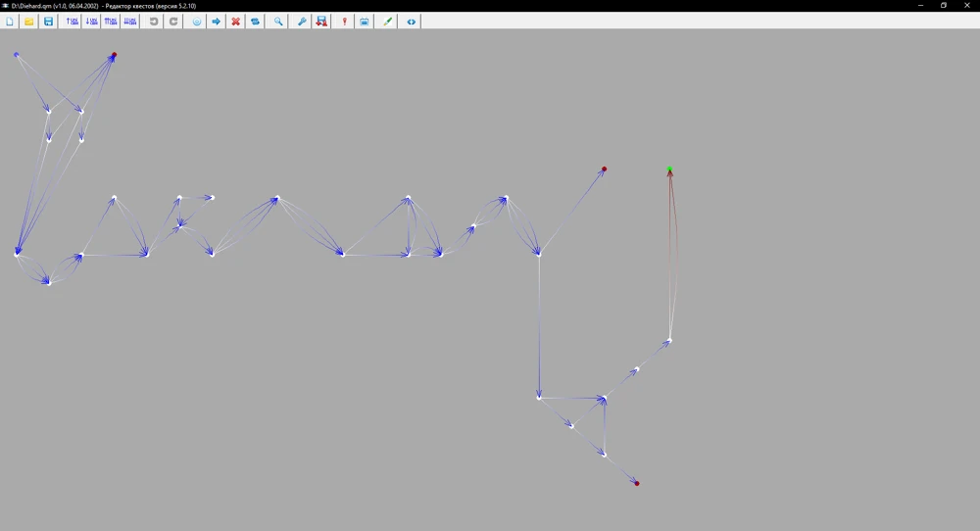The height and width of the screenshot is (531, 980).
Task: Open a quest file with folder icon
Action: [28, 22]
